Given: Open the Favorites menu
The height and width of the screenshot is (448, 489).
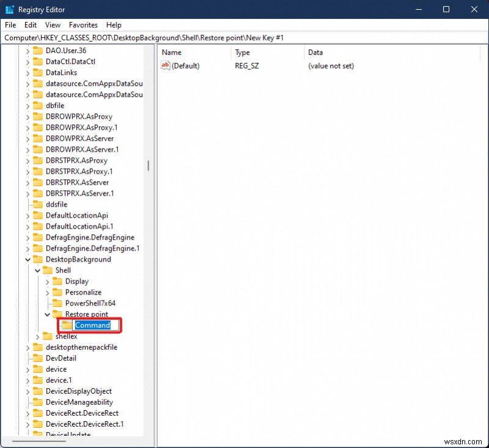Looking at the screenshot, I should (x=83, y=25).
